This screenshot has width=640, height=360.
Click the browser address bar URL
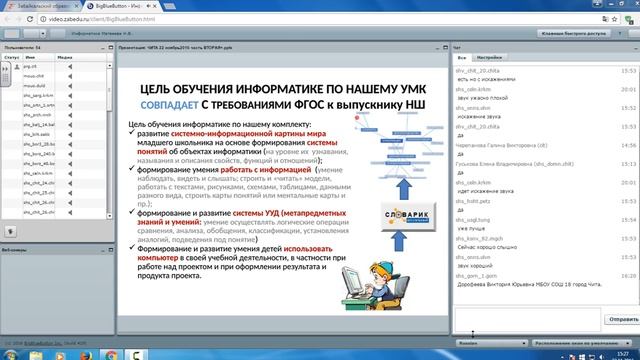click(102, 19)
